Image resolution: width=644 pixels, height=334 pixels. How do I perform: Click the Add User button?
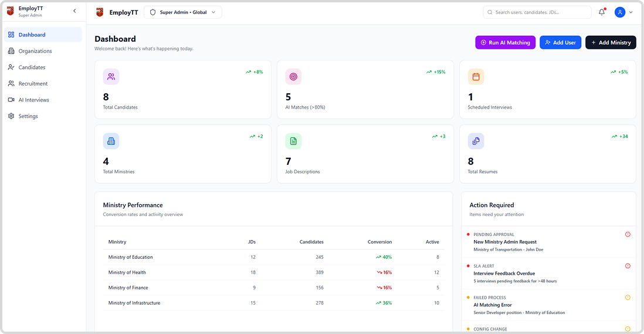coord(560,42)
